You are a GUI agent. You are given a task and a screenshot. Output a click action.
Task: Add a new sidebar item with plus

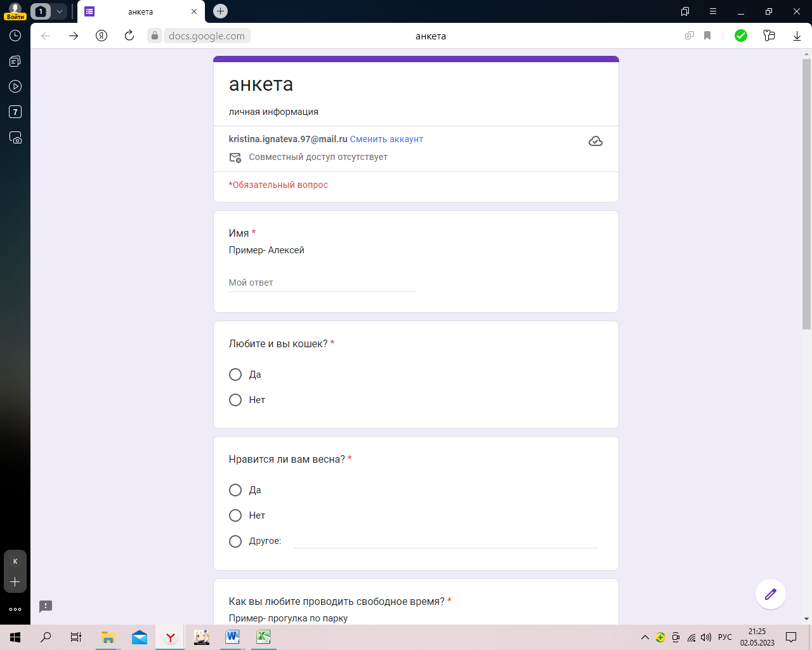tap(15, 581)
